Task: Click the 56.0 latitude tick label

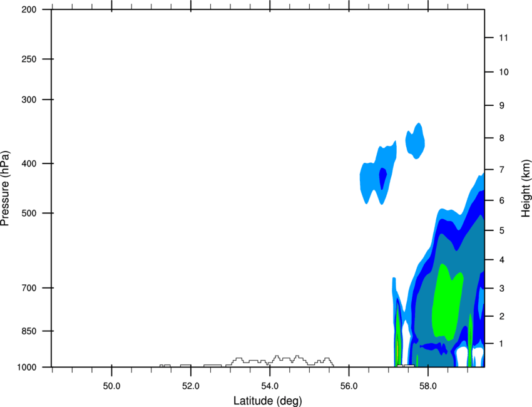Action: click(x=349, y=386)
